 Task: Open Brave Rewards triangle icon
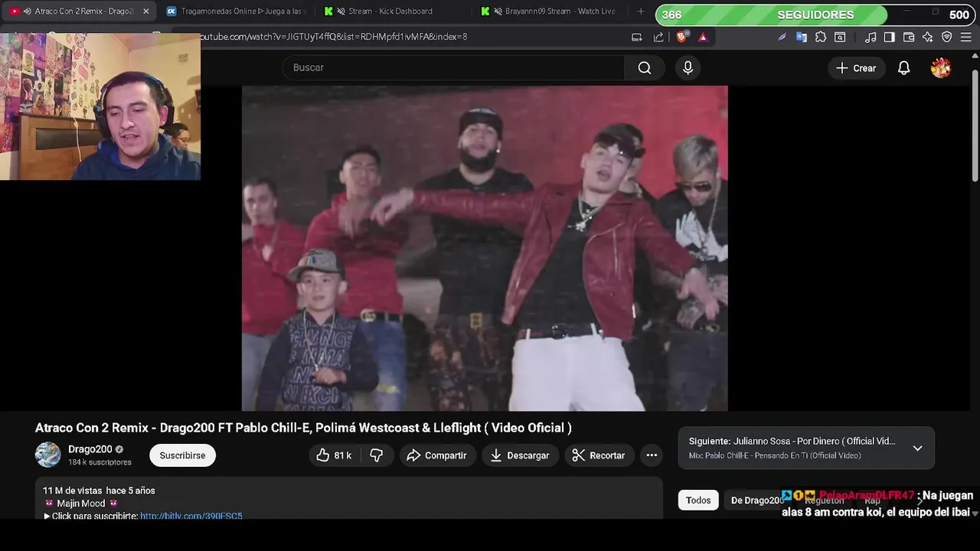coord(703,37)
